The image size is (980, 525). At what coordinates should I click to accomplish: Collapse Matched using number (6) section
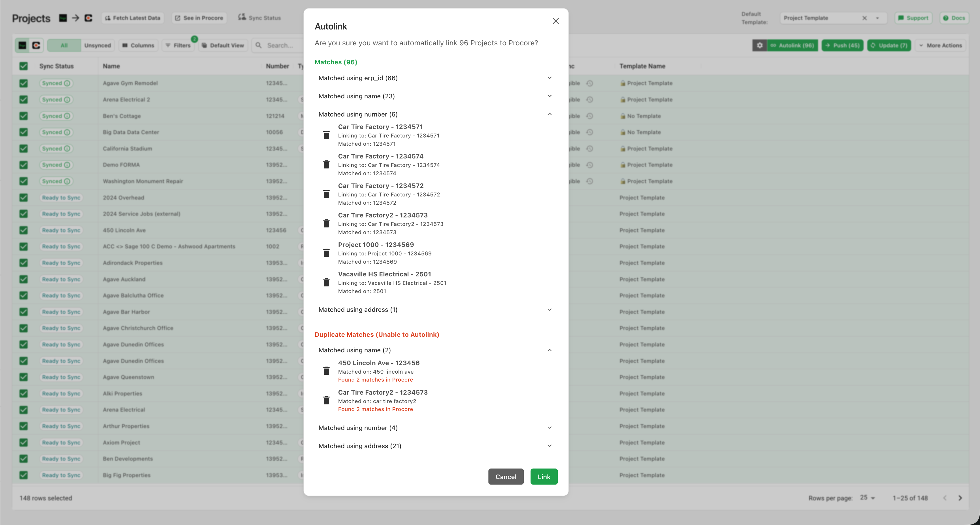point(436,114)
